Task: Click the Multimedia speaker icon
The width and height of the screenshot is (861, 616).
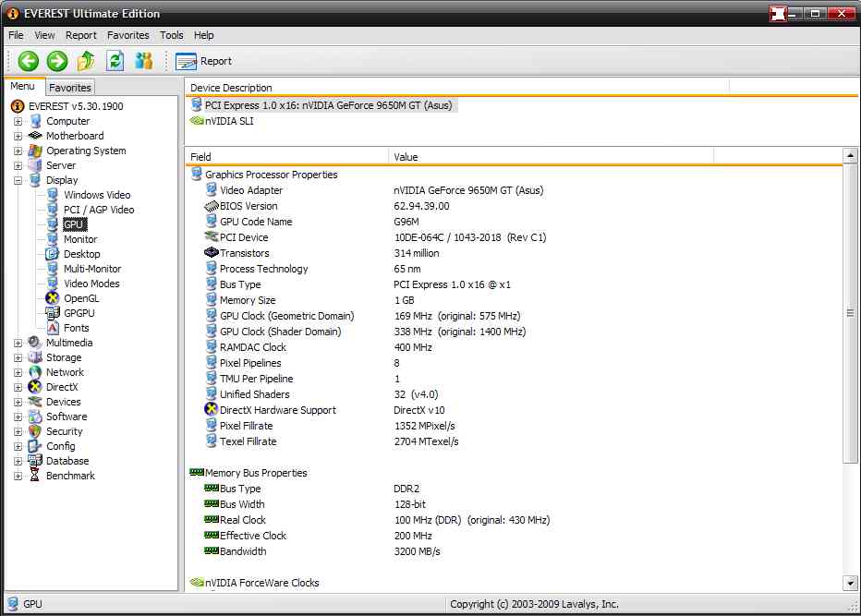Action: [x=34, y=343]
